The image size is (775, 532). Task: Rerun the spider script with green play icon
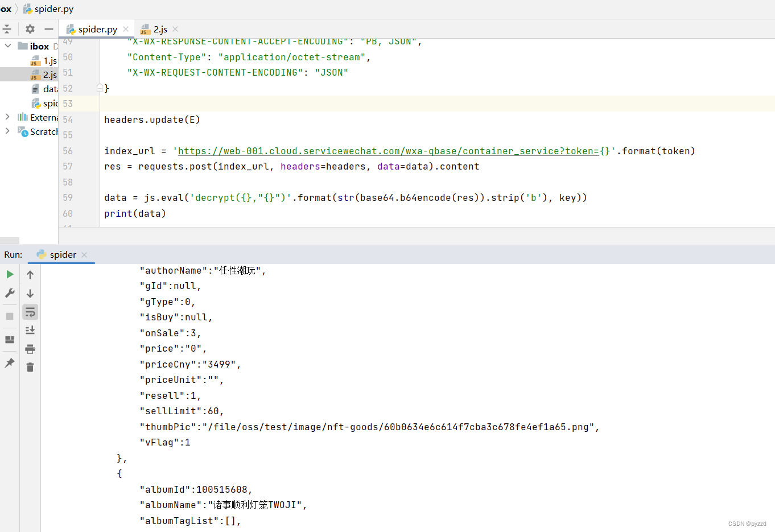pos(10,274)
